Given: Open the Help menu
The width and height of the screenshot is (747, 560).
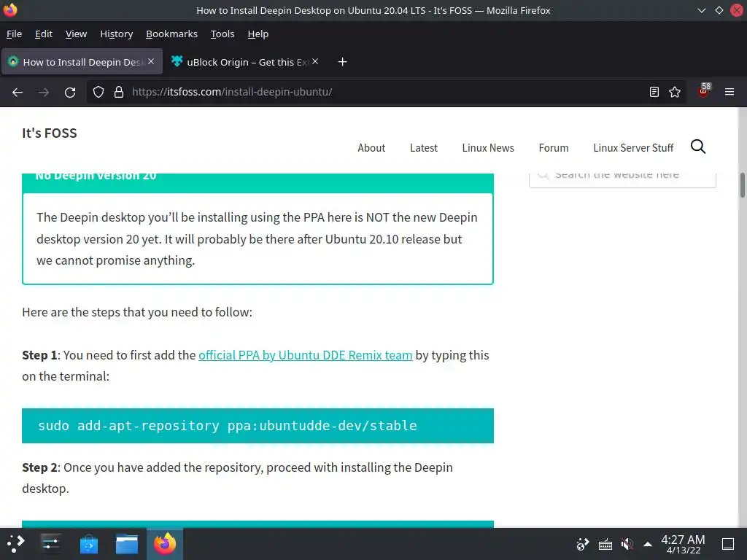Looking at the screenshot, I should 258,34.
